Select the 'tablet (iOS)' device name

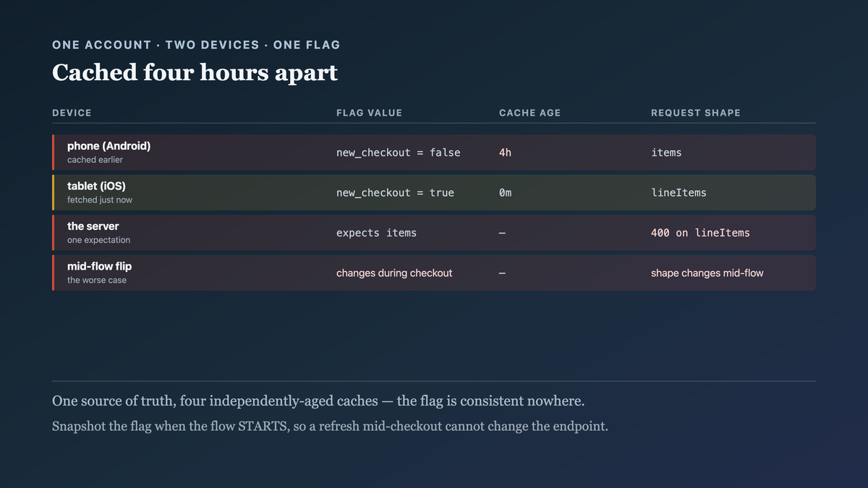[96, 186]
